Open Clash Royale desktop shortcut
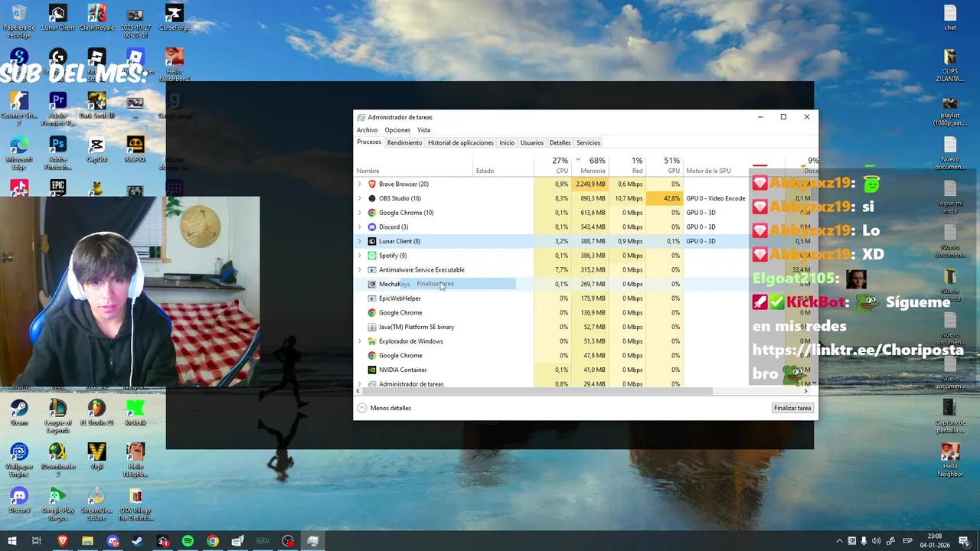Screen dimensions: 980x551 click(x=96, y=18)
